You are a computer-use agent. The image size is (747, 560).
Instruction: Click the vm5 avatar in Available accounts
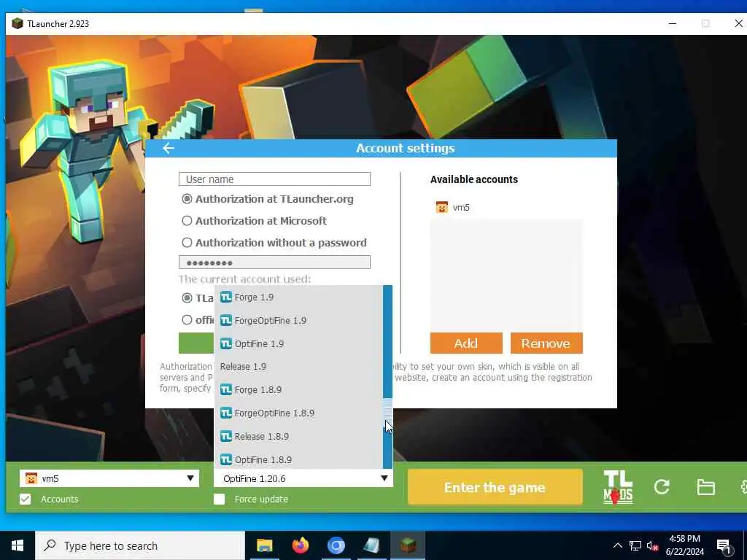441,207
